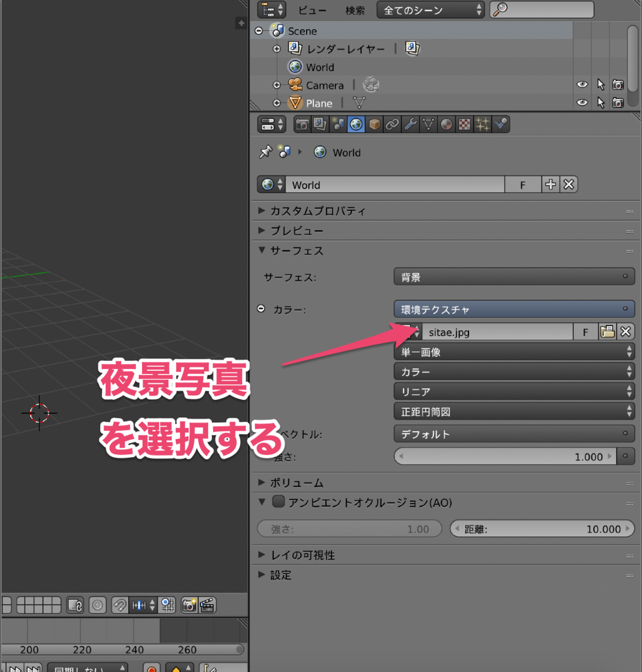Open the Physics properties tab

point(500,124)
